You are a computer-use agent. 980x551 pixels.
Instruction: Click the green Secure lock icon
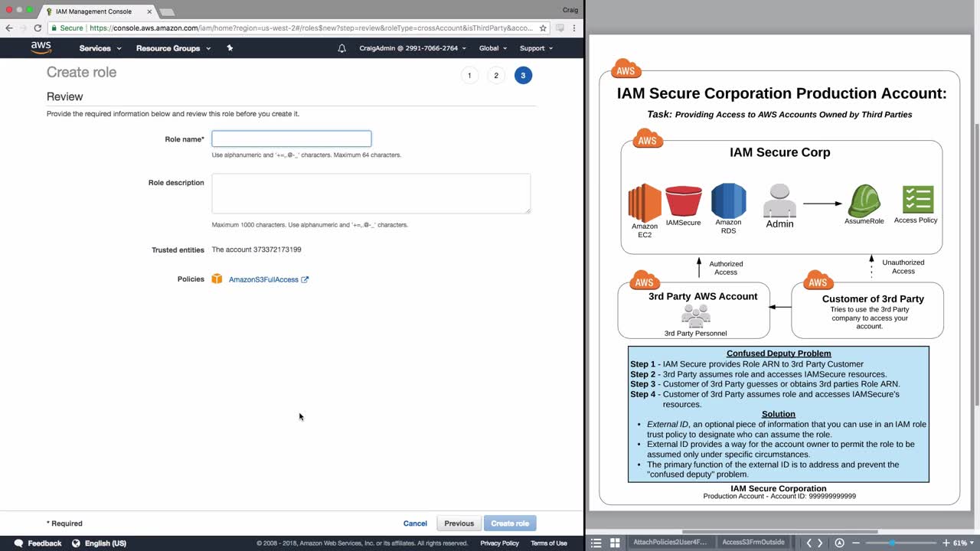(x=54, y=28)
